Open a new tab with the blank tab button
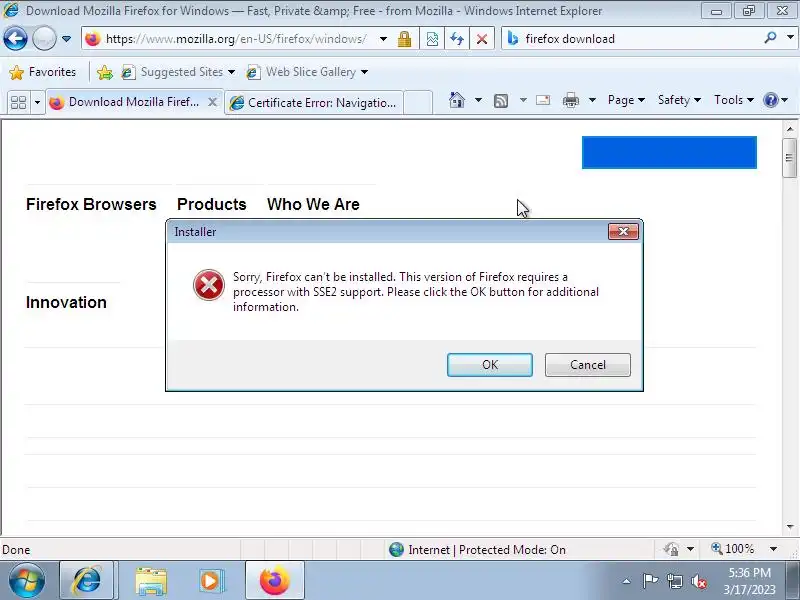 (x=418, y=103)
